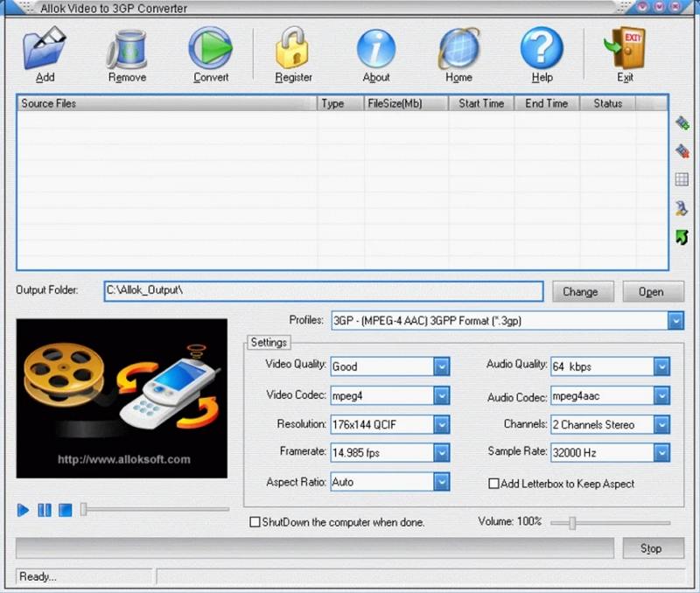Click the Exit door icon

[x=625, y=49]
